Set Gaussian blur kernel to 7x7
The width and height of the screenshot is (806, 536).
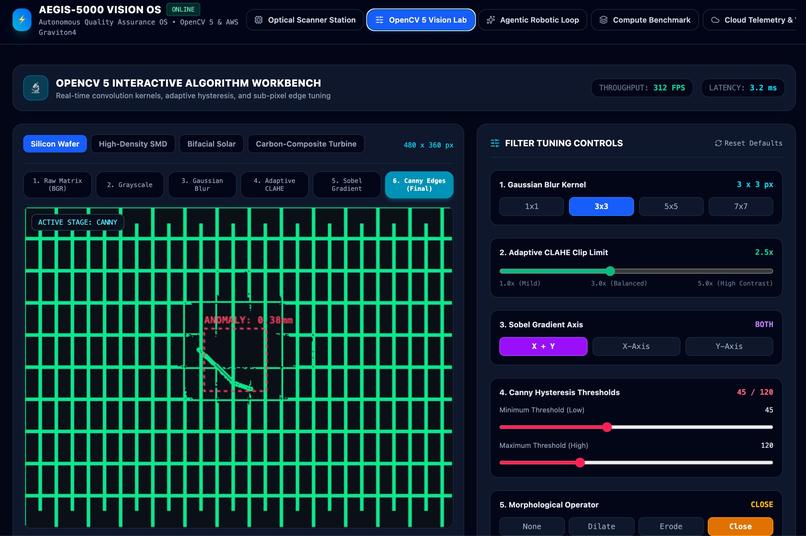[x=740, y=206]
